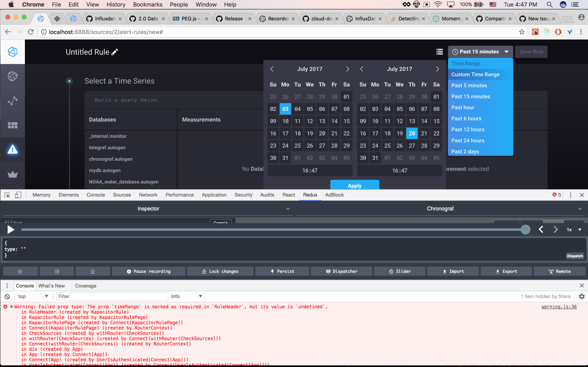Select Custom Time Range from the menu
This screenshot has width=588, height=367.
(475, 74)
